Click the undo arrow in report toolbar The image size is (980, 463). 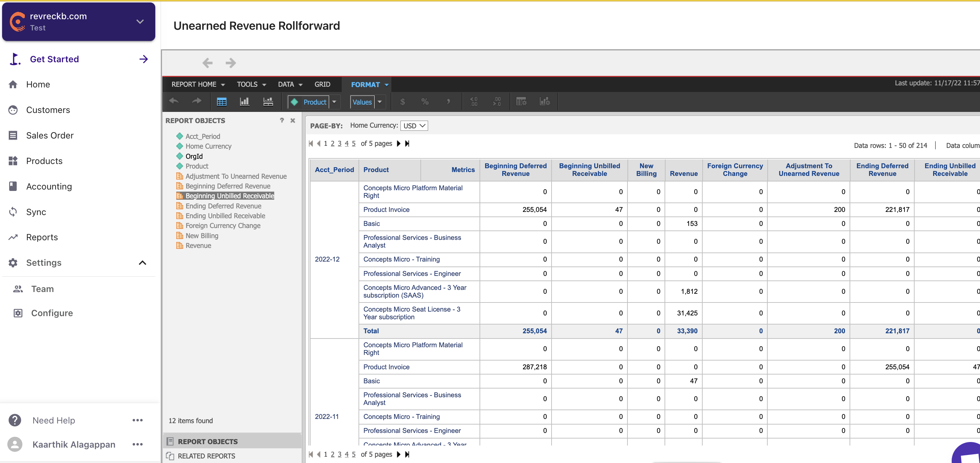[173, 101]
